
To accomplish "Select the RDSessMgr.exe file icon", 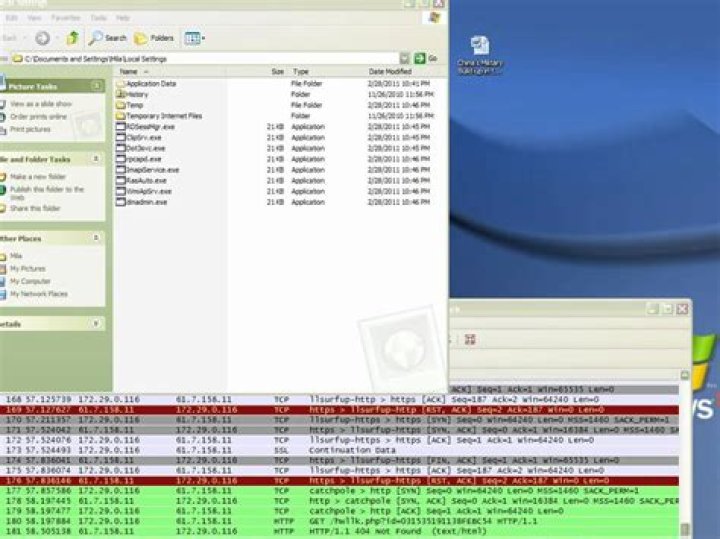I will point(121,127).
